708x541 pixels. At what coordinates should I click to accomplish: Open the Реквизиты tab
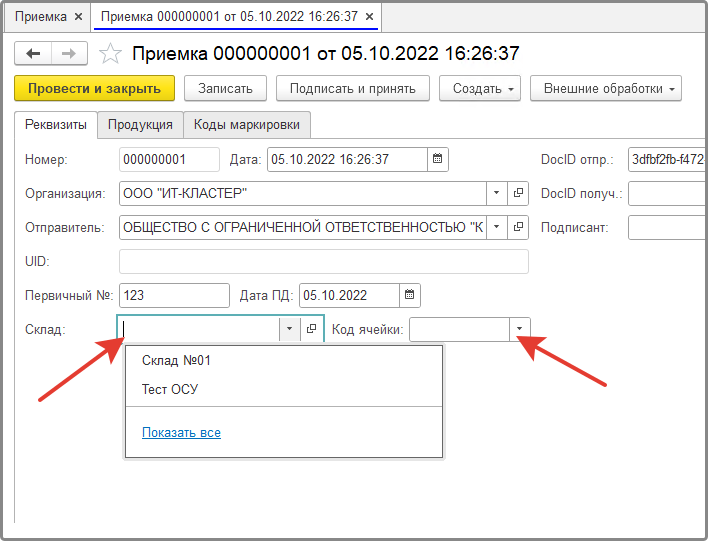pyautogui.click(x=56, y=125)
